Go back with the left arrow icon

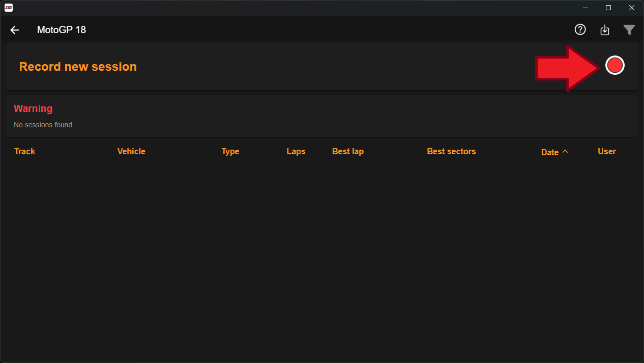15,30
